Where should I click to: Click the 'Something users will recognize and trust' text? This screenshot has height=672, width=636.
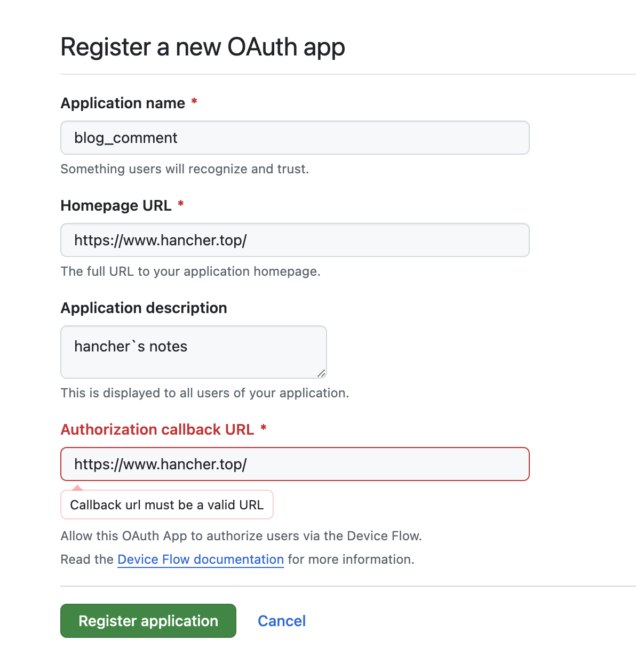(x=185, y=169)
